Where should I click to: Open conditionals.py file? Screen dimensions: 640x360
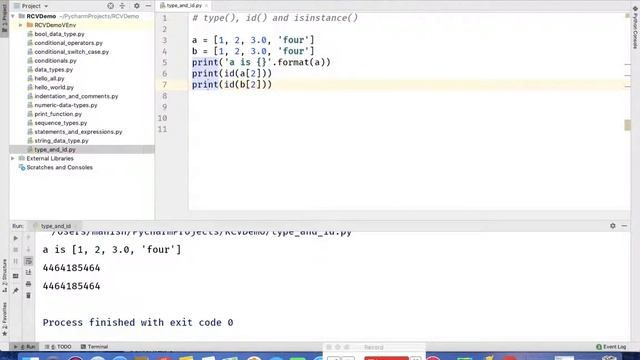click(x=55, y=61)
